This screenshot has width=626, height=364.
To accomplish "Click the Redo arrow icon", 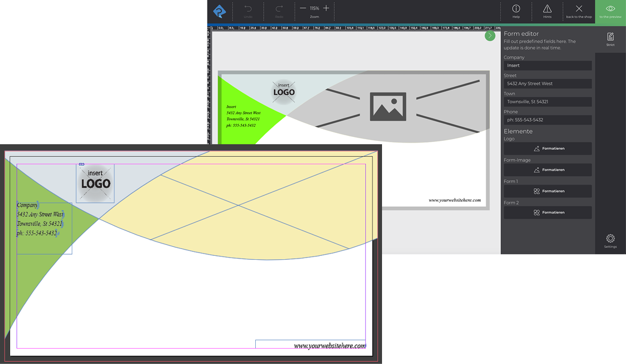I will [279, 10].
